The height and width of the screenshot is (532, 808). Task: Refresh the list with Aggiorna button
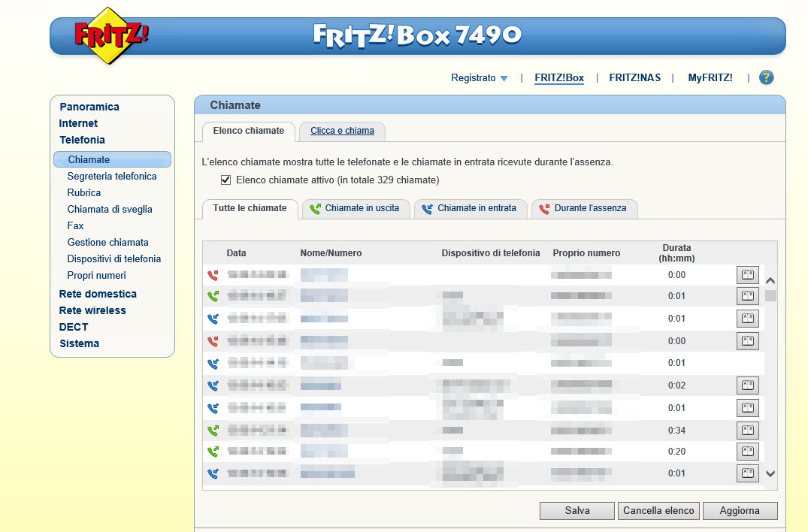[x=740, y=510]
